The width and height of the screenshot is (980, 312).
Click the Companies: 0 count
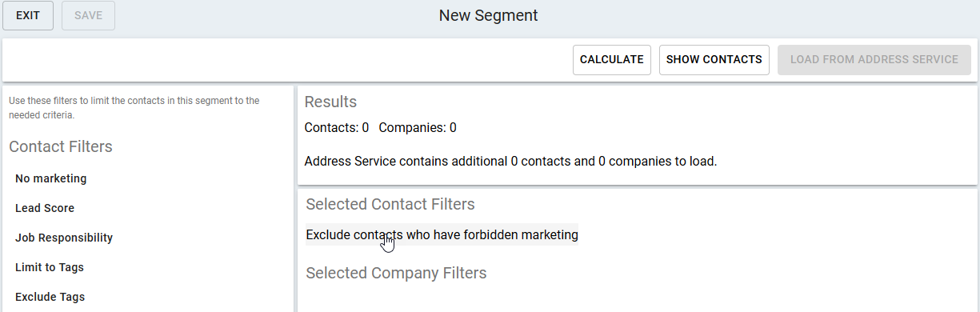418,127
